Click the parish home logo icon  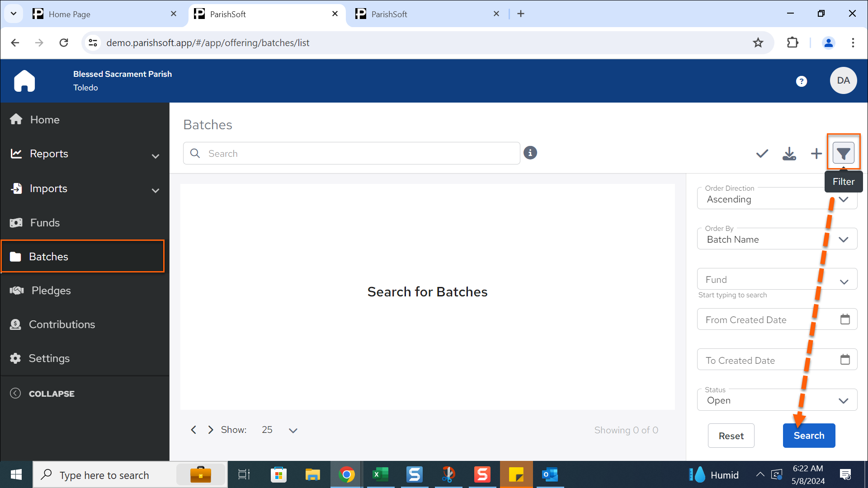tap(24, 81)
